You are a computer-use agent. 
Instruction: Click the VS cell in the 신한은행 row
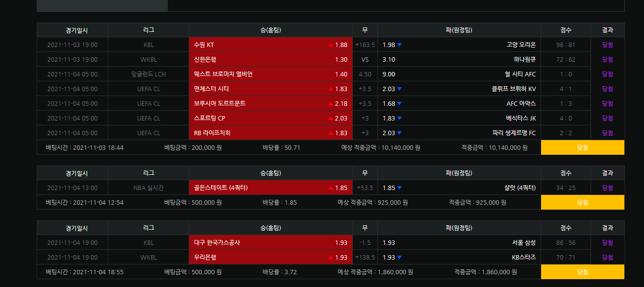coord(365,59)
